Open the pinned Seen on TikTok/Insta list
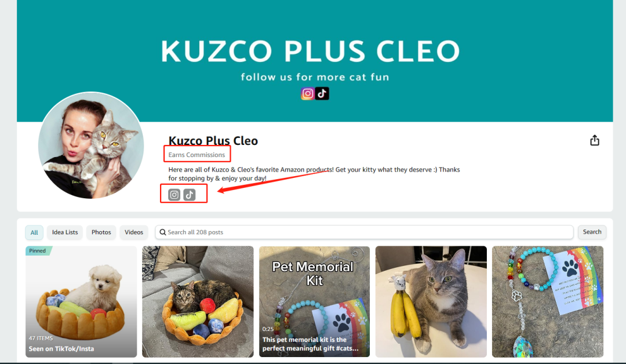Viewport: 626px width, 364px height. pyautogui.click(x=81, y=302)
